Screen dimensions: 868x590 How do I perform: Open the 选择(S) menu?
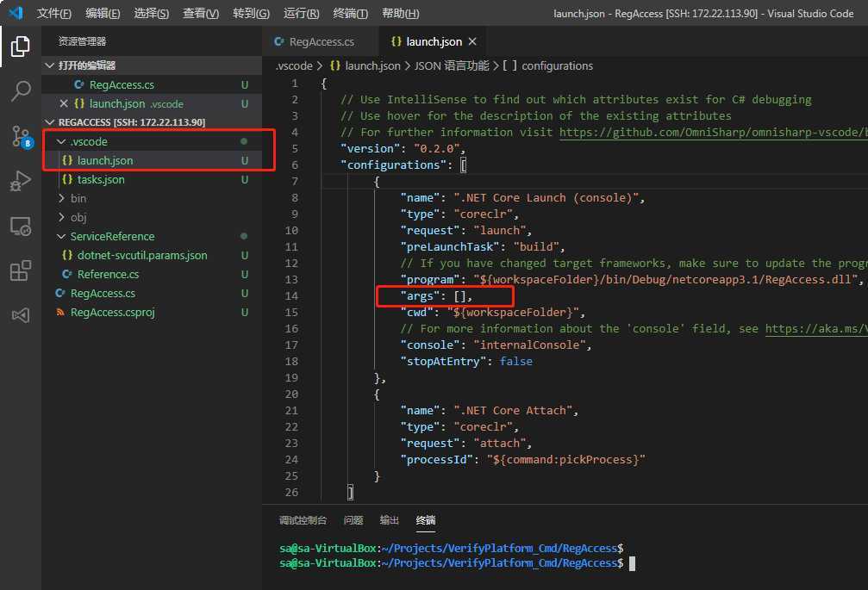[151, 13]
